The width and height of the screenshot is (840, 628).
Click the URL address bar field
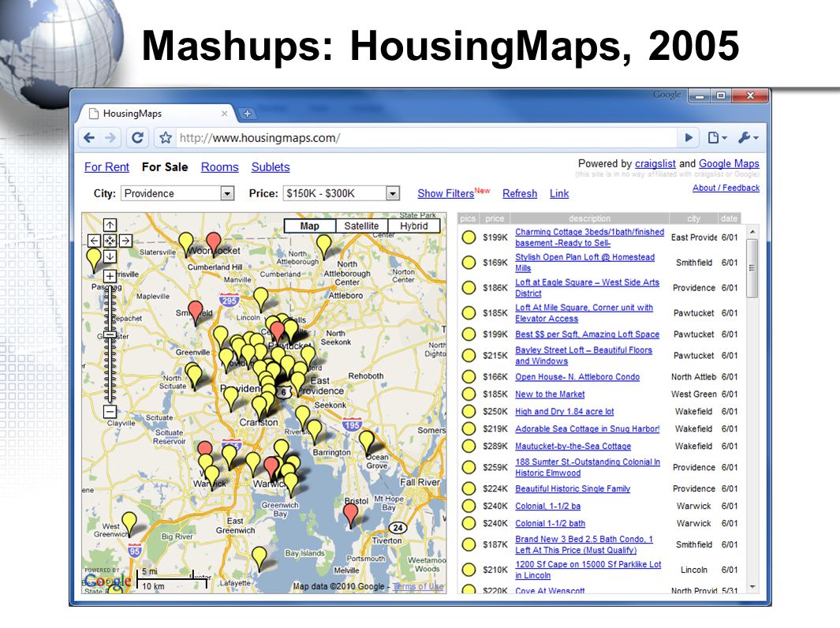point(425,138)
